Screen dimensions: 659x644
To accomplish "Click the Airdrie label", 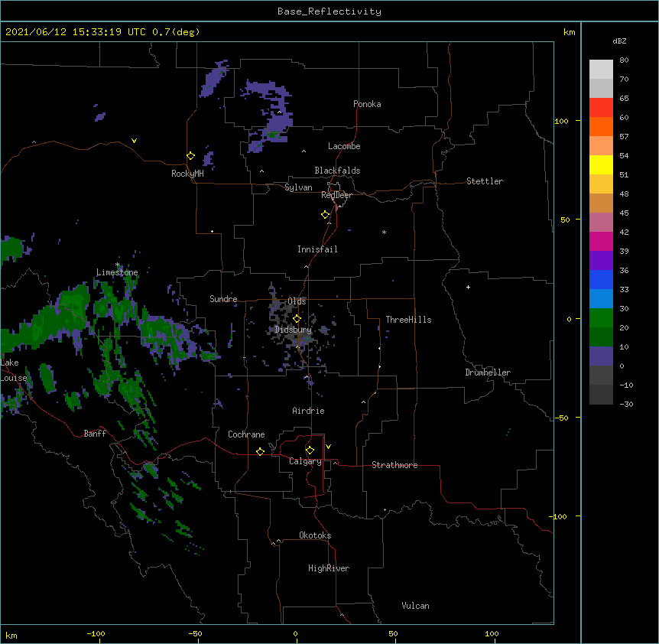I will tap(309, 411).
